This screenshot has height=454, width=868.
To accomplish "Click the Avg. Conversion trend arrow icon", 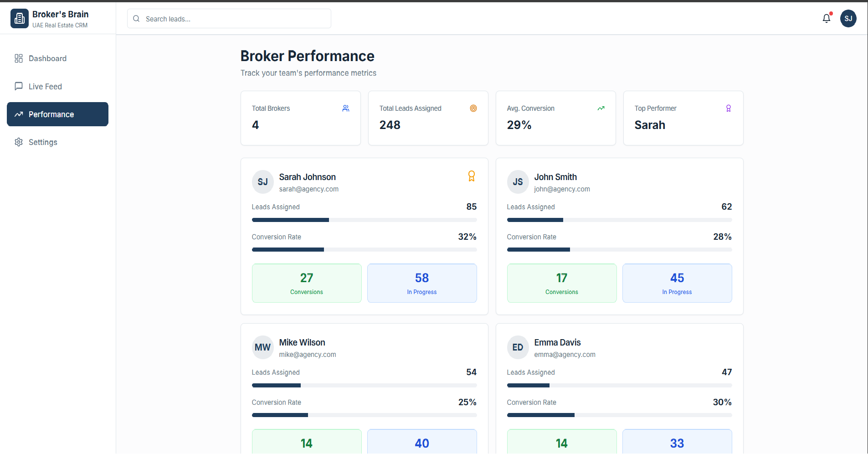I will (601, 108).
